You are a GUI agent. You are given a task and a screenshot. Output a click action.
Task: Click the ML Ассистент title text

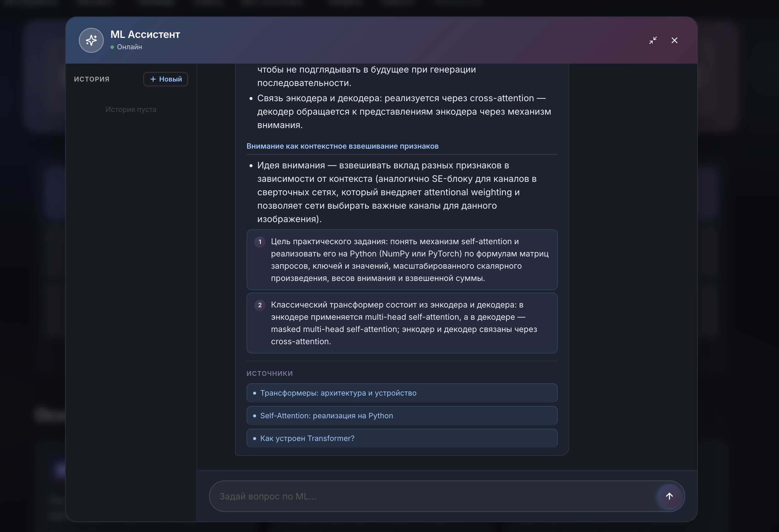[145, 34]
